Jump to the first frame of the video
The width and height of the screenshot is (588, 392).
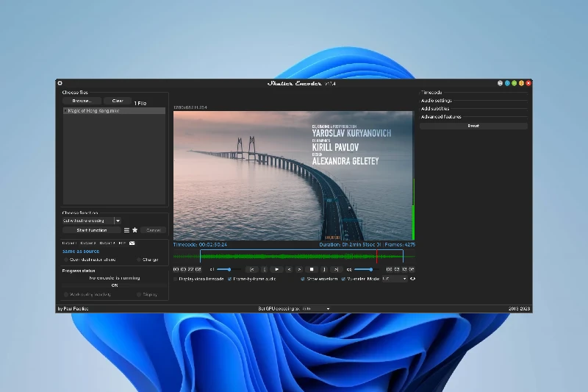click(252, 269)
